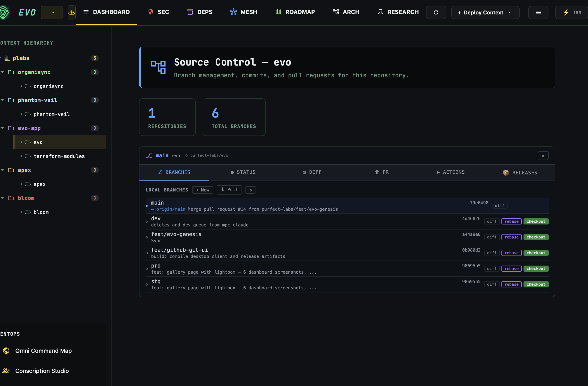Switch to the BRANCHES tab
The width and height of the screenshot is (588, 386).
coord(174,172)
